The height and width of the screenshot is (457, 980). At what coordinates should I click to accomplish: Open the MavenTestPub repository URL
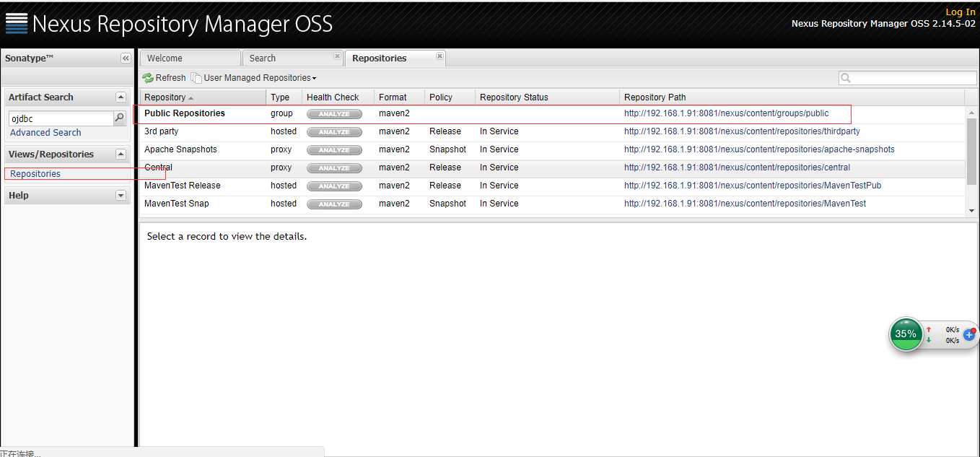(x=753, y=186)
